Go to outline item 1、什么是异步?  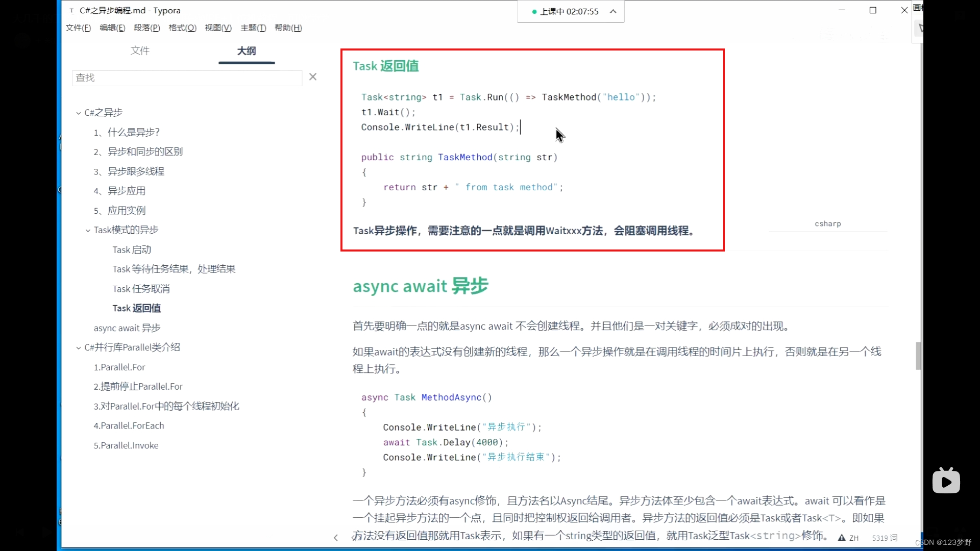pos(127,132)
